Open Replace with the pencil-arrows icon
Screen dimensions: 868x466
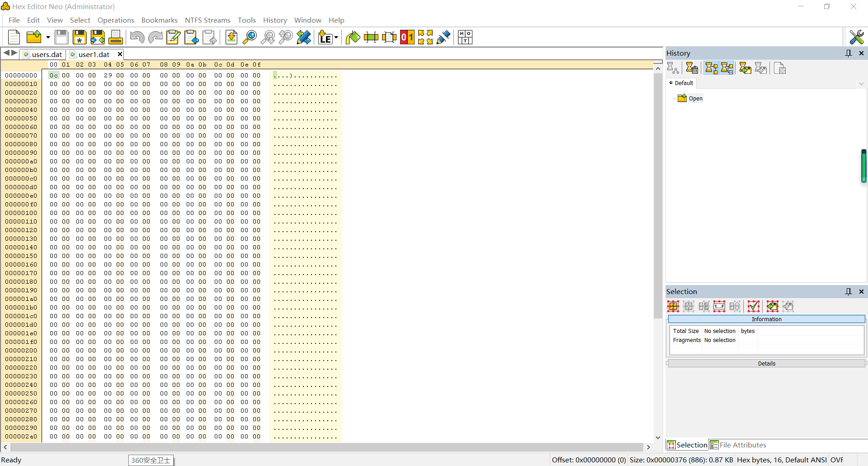[x=304, y=37]
